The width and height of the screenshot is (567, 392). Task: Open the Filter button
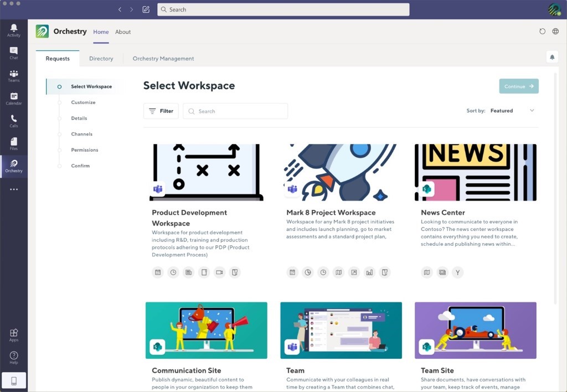click(x=161, y=111)
